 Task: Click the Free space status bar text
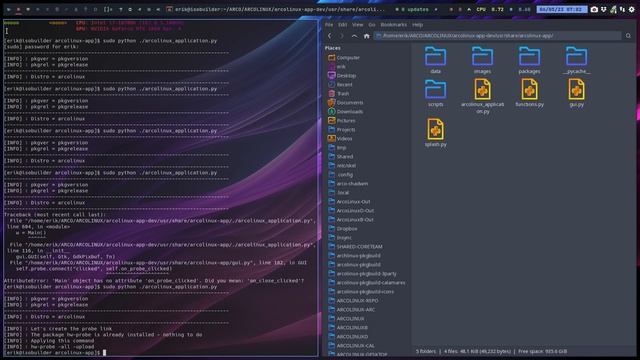[x=543, y=351]
